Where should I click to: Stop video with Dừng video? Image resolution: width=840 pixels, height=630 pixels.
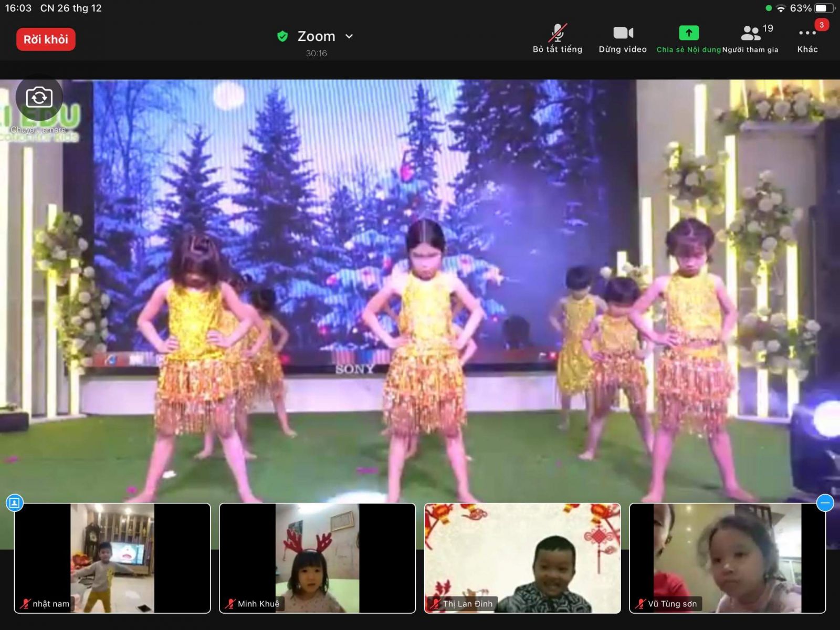(x=623, y=39)
